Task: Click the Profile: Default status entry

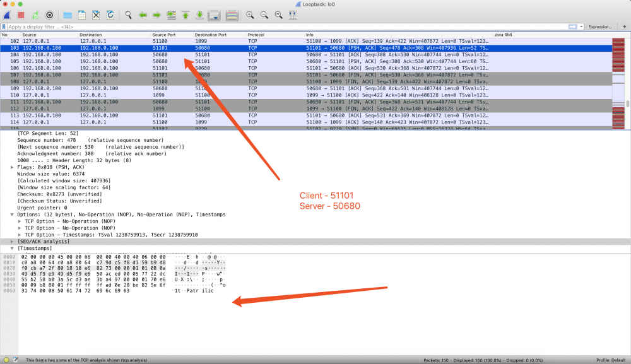Action: tap(610, 360)
